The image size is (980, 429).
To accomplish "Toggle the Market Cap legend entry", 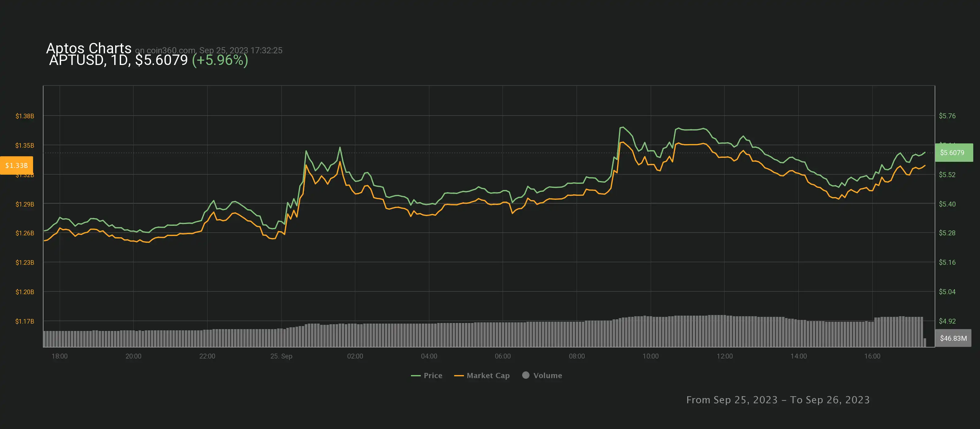I will tap(488, 375).
